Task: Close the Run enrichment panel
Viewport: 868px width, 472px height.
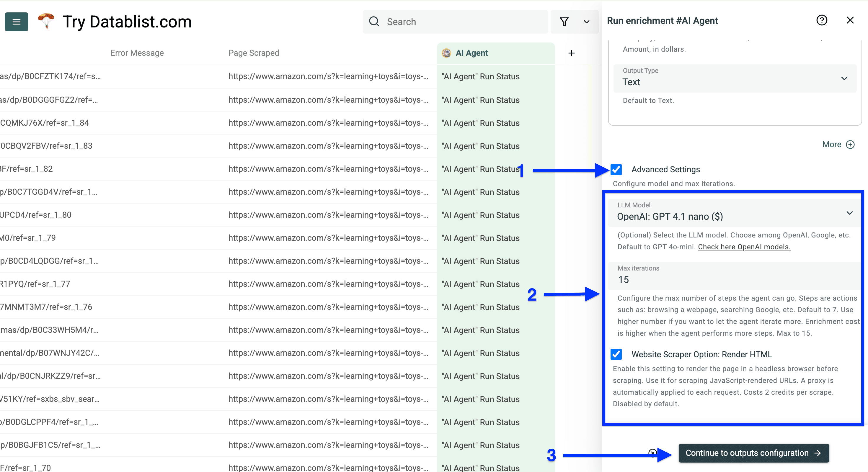Action: [x=850, y=20]
